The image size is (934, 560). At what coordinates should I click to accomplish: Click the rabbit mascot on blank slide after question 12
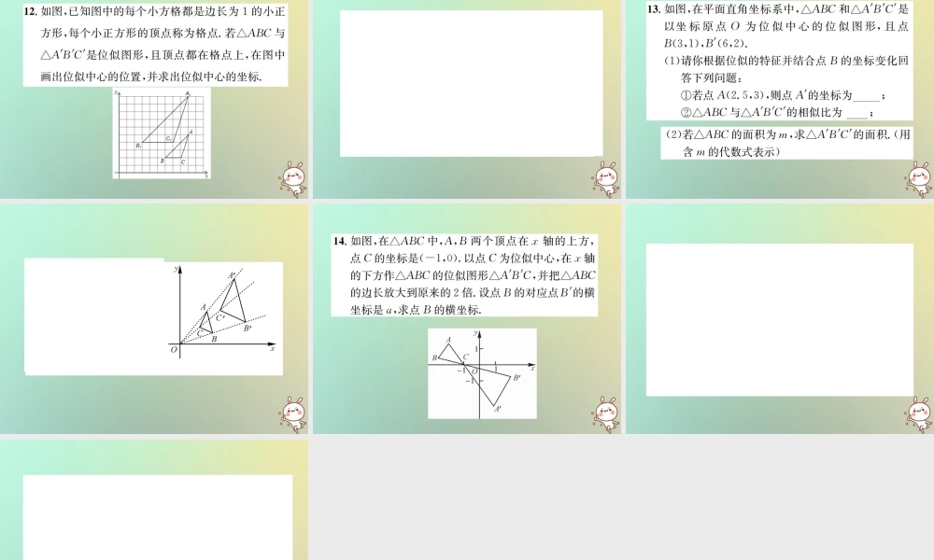coord(606,179)
